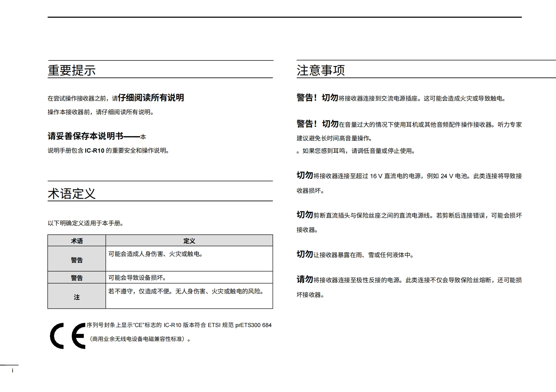Click the bold "仔细阅读所有说明" text
Screen dimensions: 556x392
[x=151, y=98]
